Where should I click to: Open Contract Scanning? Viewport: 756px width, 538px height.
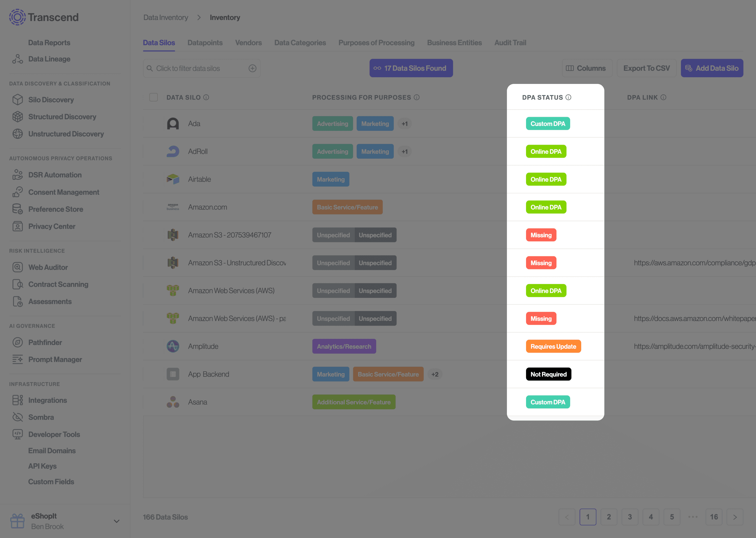click(58, 284)
